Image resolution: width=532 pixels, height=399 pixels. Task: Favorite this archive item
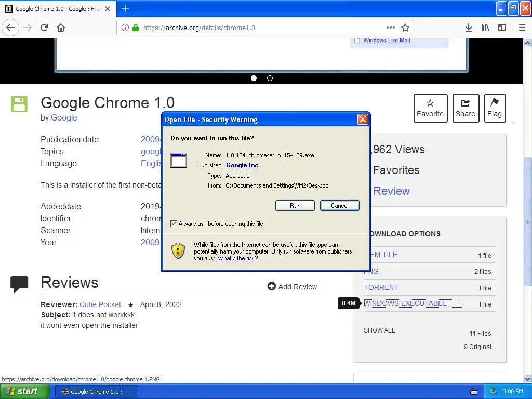pos(430,108)
